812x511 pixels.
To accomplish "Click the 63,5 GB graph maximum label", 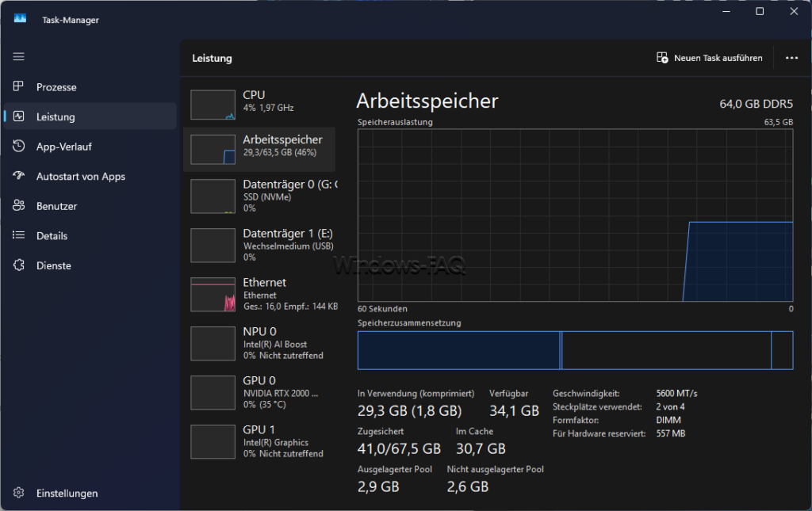I will (779, 122).
